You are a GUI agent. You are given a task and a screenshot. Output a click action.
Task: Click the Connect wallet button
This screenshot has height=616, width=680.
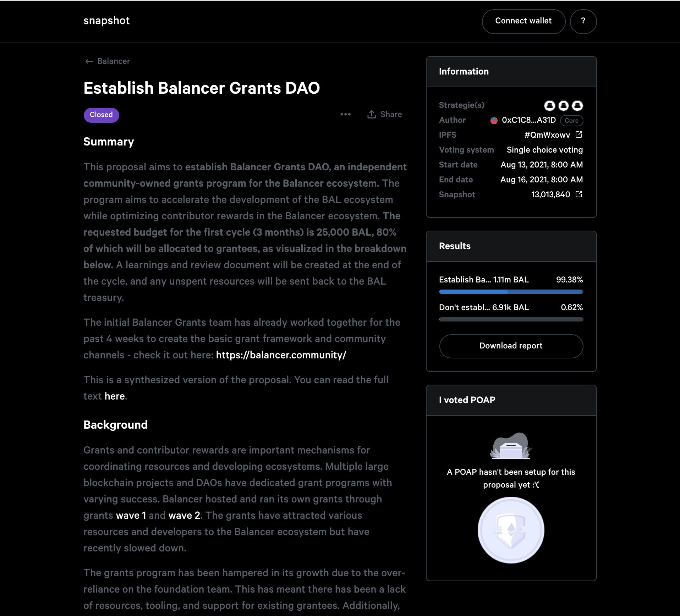tap(523, 21)
